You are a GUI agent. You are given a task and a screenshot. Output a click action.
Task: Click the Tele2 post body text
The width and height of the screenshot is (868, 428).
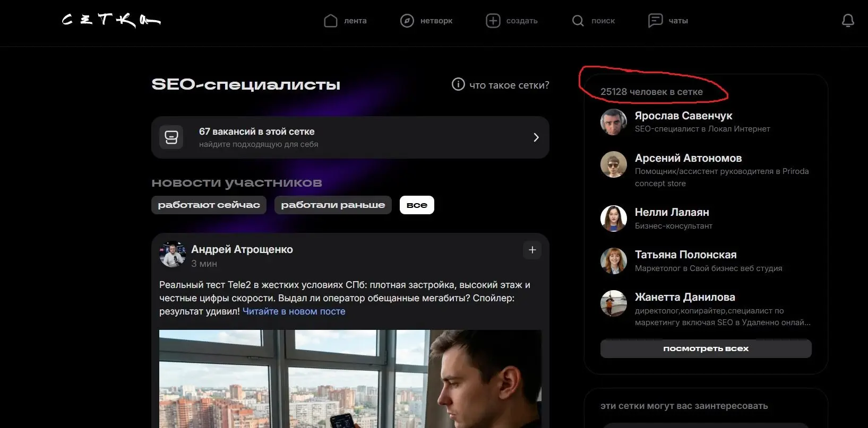[x=345, y=298]
